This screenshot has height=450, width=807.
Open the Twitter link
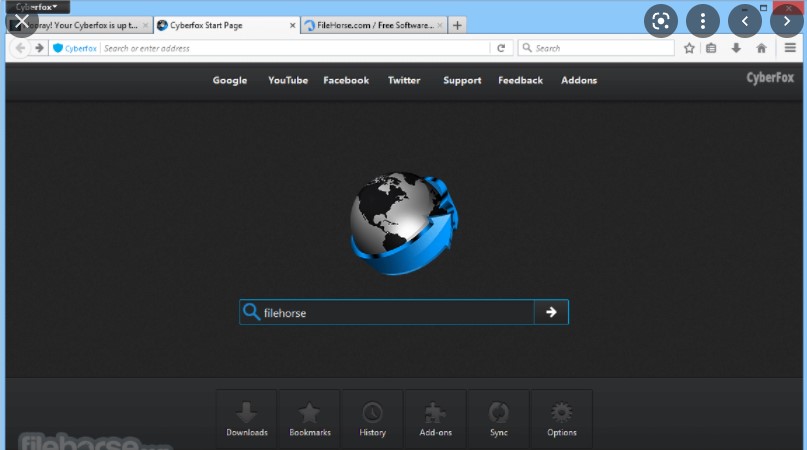404,80
